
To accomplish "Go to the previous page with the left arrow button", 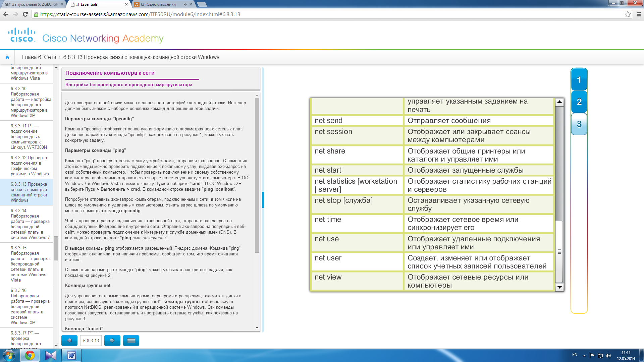I will [x=69, y=341].
